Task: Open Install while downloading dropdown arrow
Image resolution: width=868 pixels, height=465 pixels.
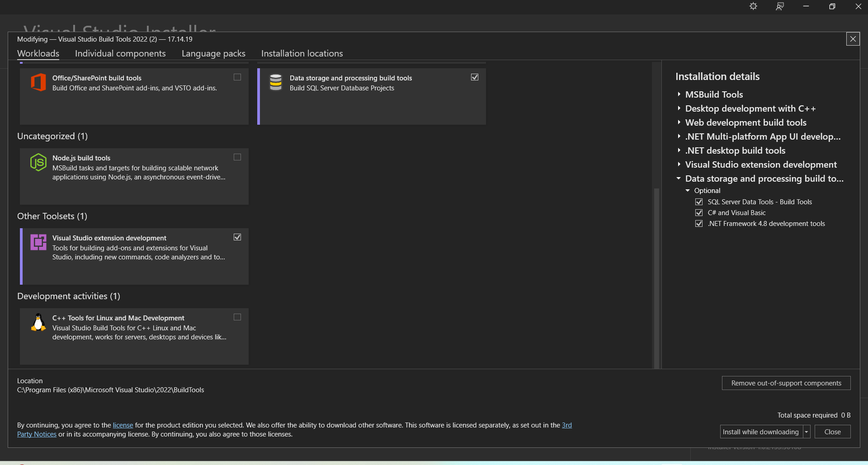Action: click(807, 432)
